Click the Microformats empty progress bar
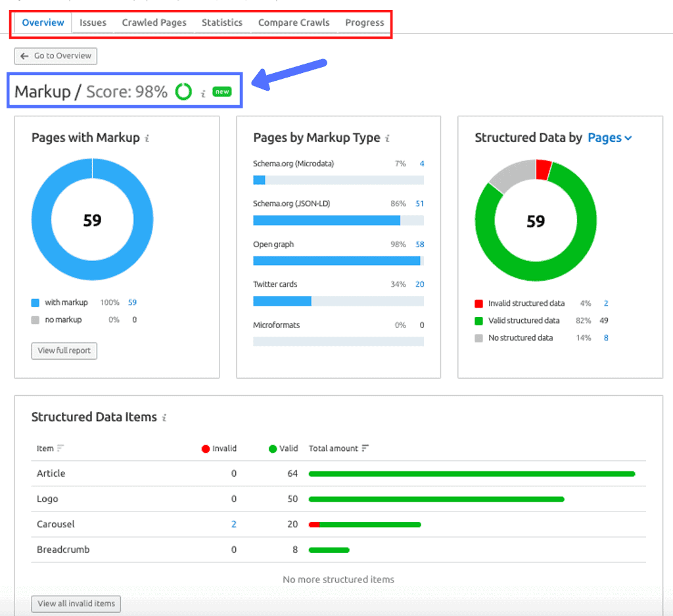673x616 pixels. tap(338, 341)
